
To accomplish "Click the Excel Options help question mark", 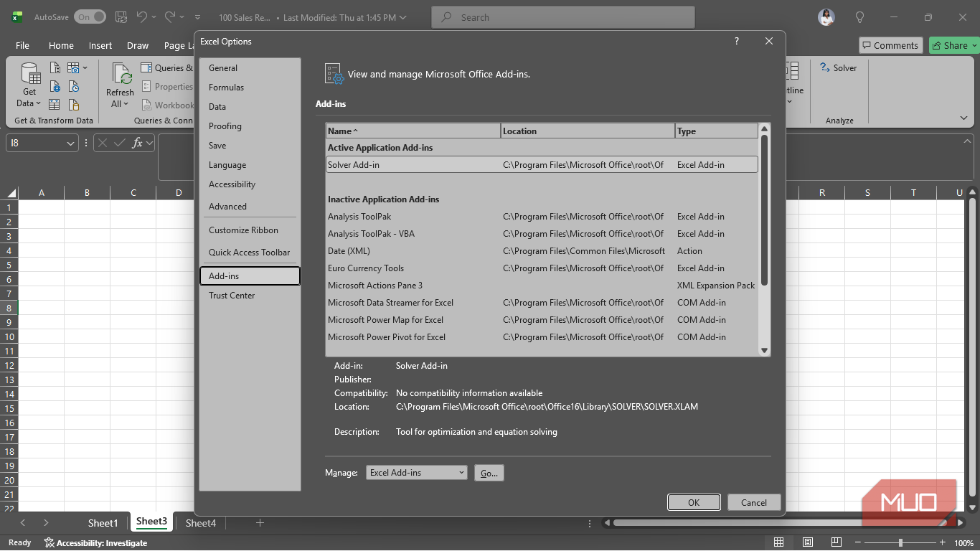I will point(737,42).
